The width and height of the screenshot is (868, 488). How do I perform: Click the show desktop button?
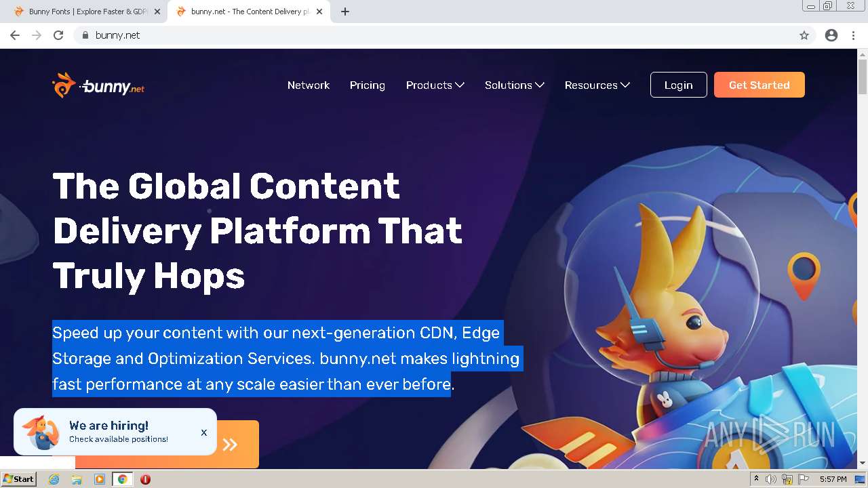pyautogui.click(x=861, y=479)
